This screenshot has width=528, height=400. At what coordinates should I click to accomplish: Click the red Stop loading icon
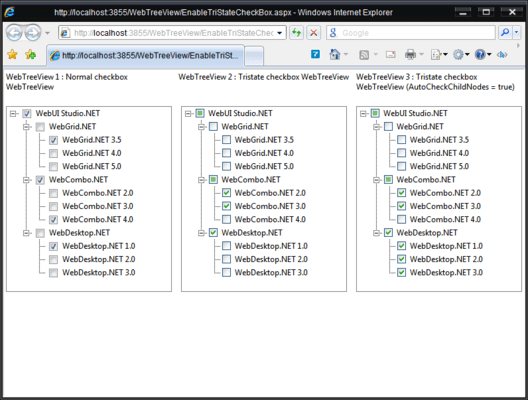[x=314, y=33]
